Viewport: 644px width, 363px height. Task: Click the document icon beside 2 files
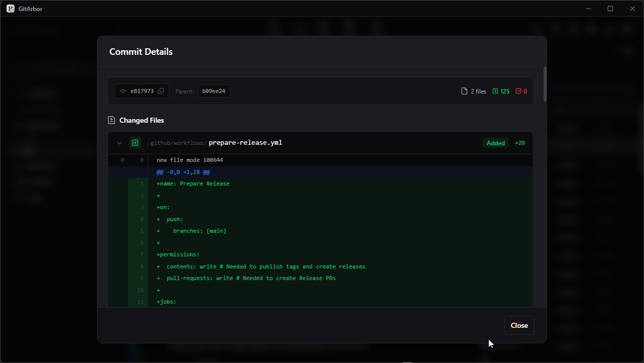click(x=464, y=91)
